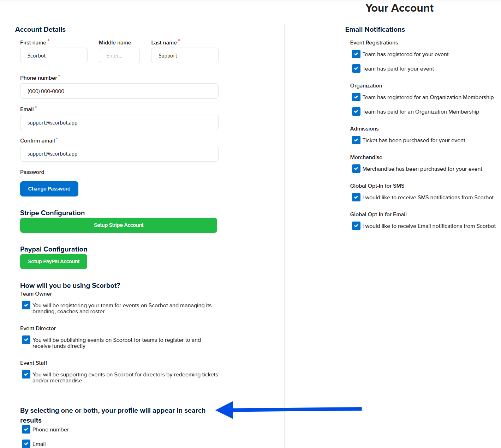Edit the Phone number field
This screenshot has height=448, width=501.
click(119, 91)
